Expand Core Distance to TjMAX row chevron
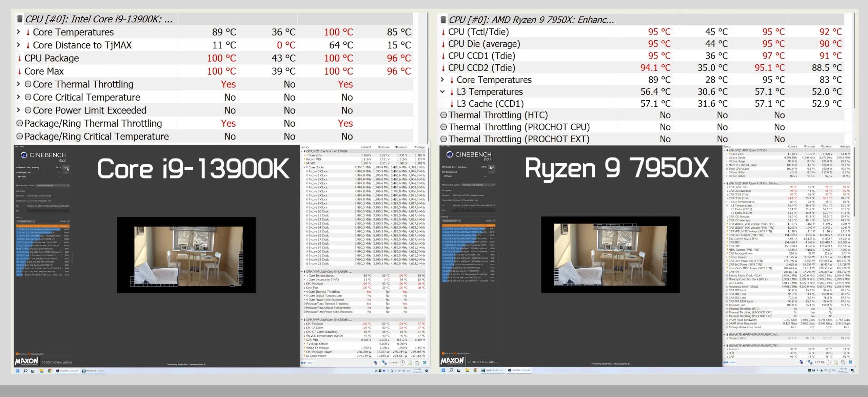Image resolution: width=868 pixels, height=397 pixels. [18, 45]
